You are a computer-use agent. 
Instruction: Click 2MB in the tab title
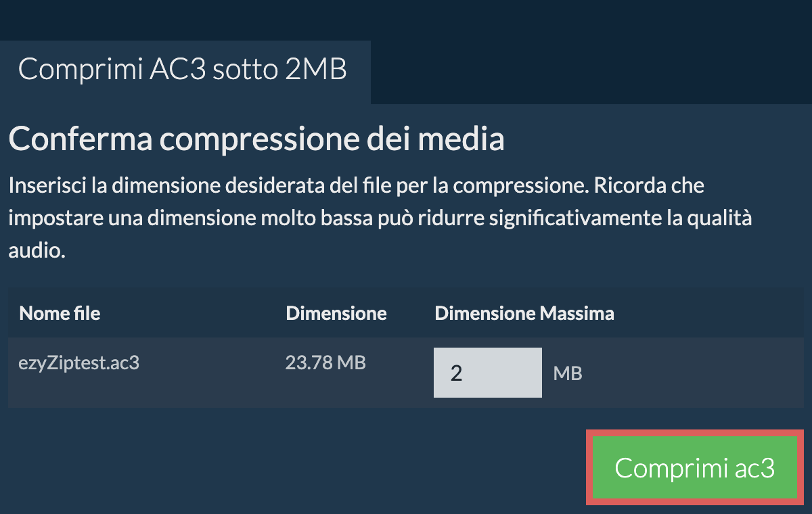tap(315, 70)
